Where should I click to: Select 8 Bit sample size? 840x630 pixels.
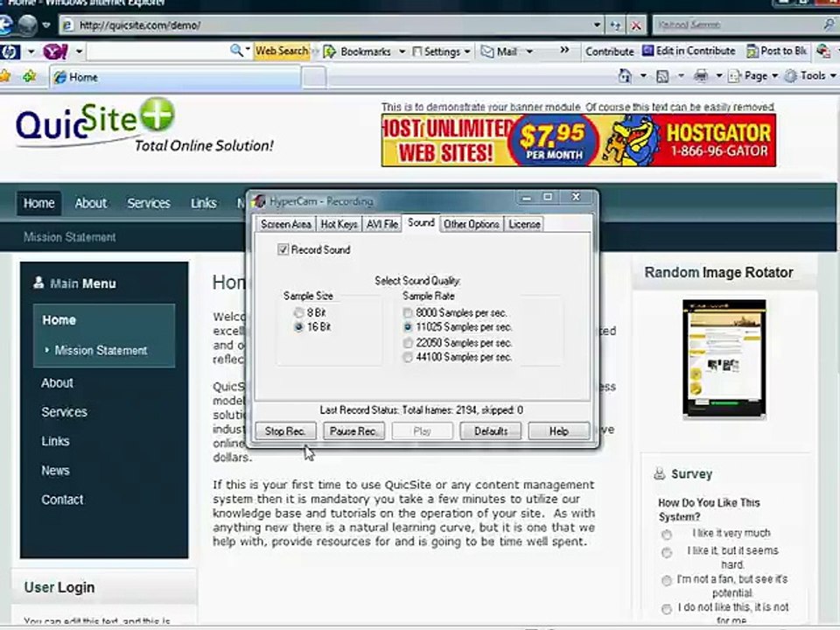pyautogui.click(x=298, y=313)
